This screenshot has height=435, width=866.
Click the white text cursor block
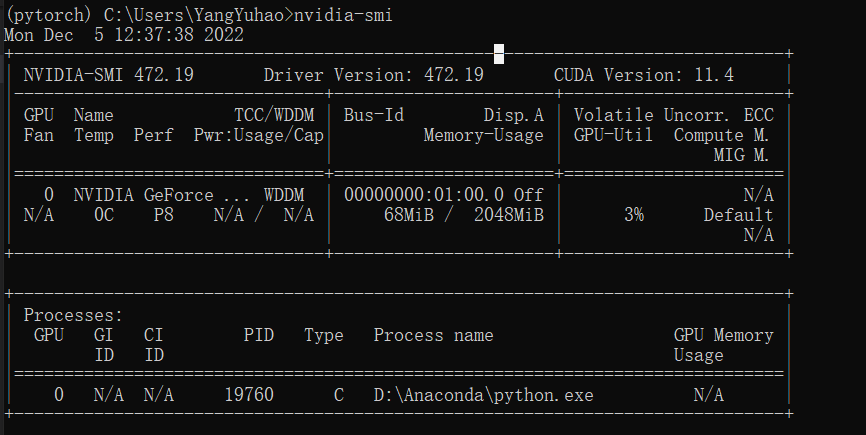coord(499,54)
